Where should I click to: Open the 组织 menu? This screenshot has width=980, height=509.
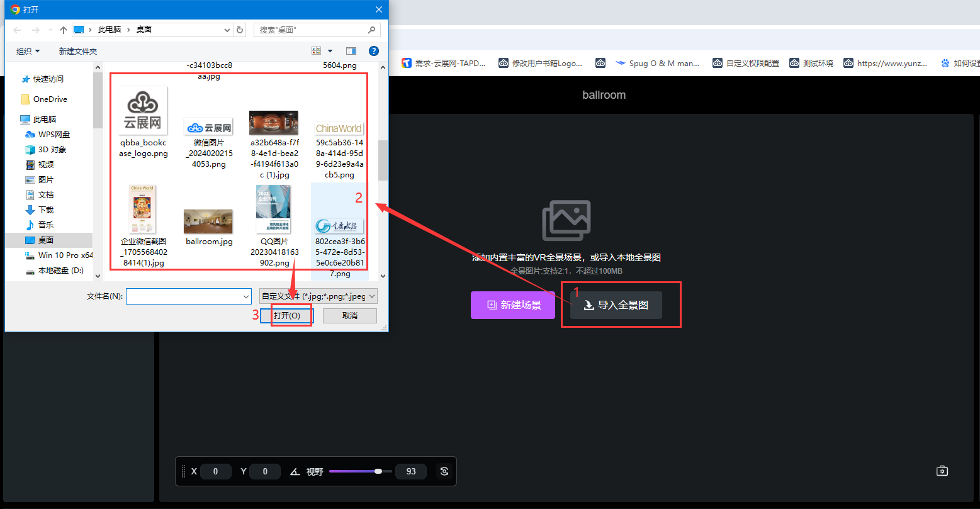(x=28, y=51)
